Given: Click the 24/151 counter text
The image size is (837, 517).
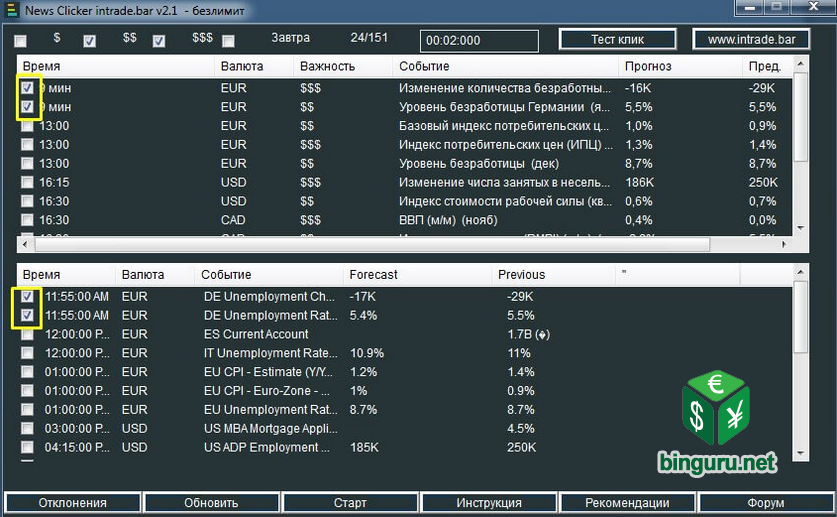Looking at the screenshot, I should 369,38.
